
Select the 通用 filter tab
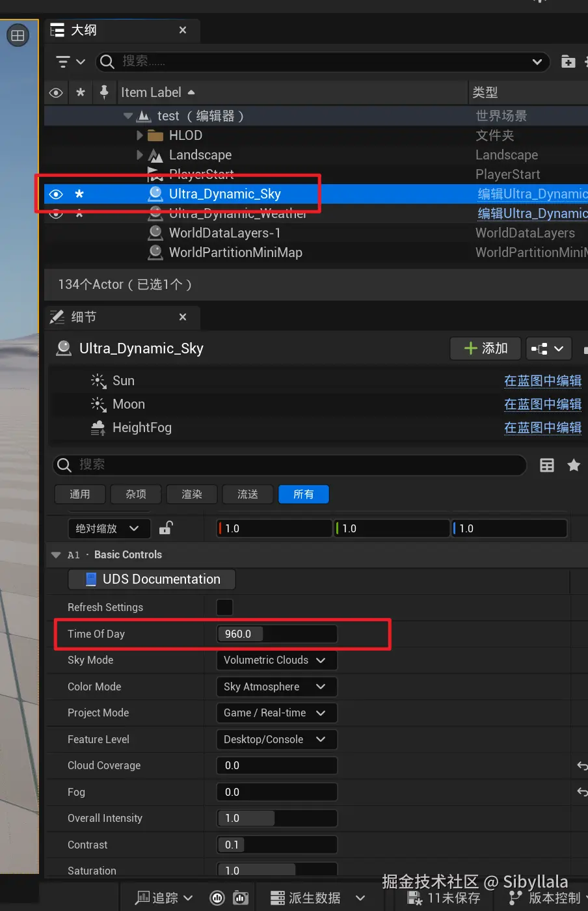pos(80,495)
